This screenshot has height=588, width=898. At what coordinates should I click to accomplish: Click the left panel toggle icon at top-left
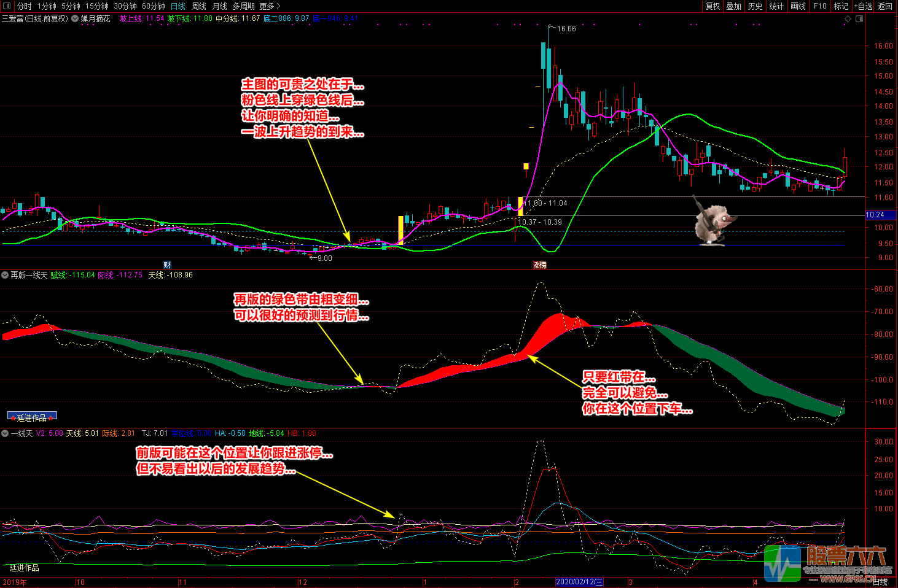[7, 6]
